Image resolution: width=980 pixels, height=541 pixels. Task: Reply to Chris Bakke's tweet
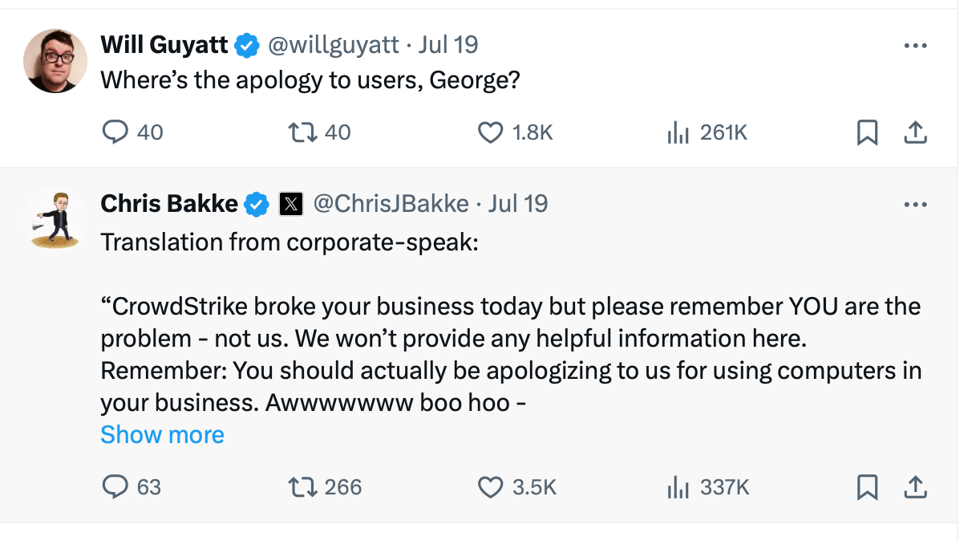tap(132, 486)
